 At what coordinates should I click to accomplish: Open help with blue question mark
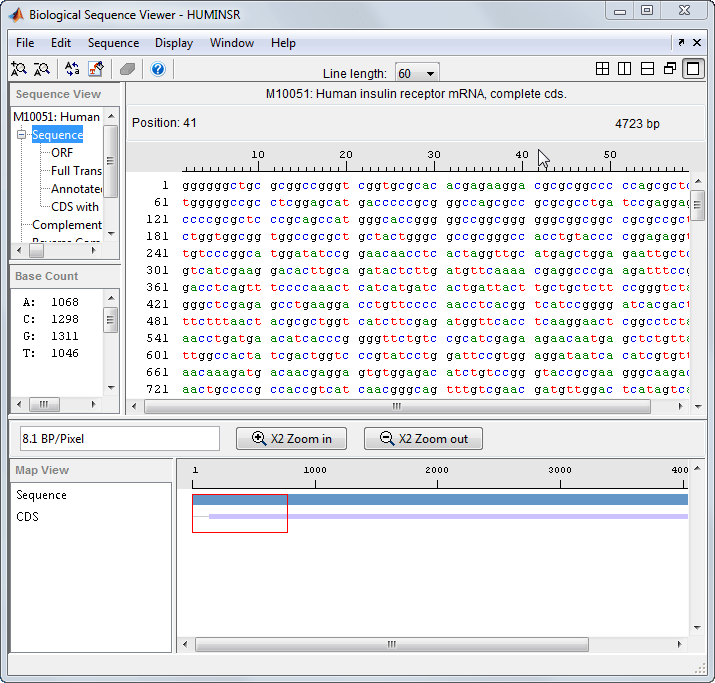[158, 69]
